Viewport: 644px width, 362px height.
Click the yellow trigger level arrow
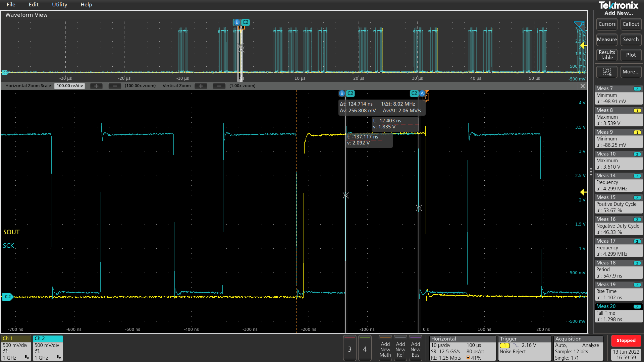coord(584,192)
